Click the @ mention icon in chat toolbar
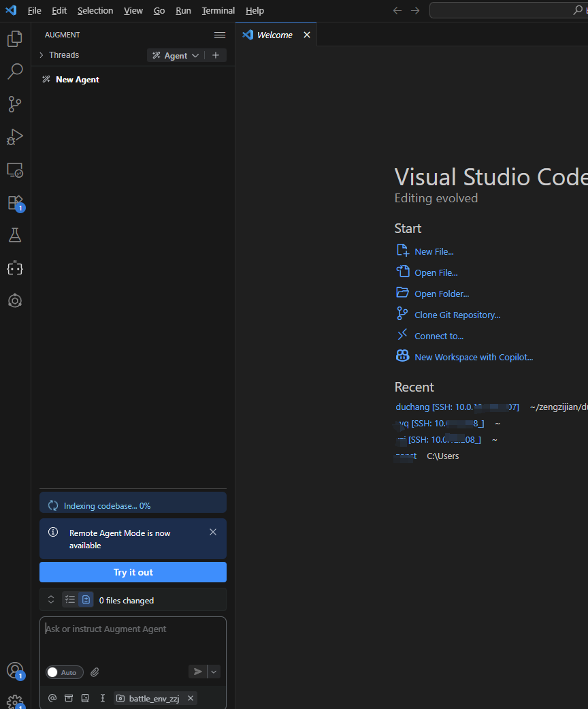 pos(52,698)
